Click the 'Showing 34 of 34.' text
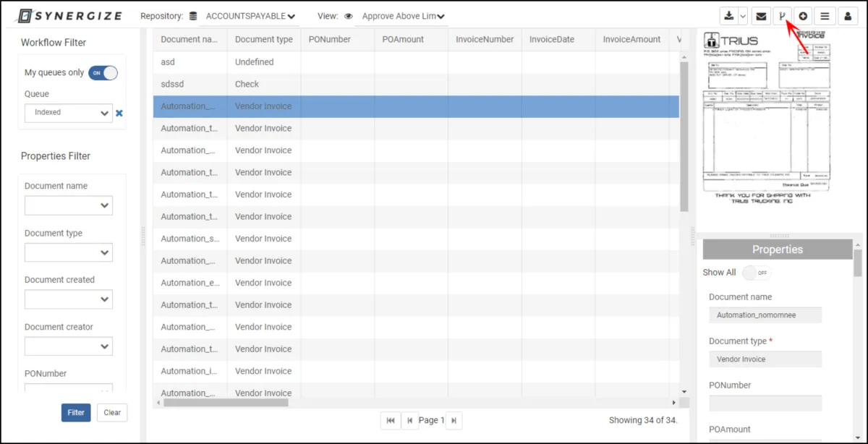The image size is (868, 444). [x=643, y=420]
